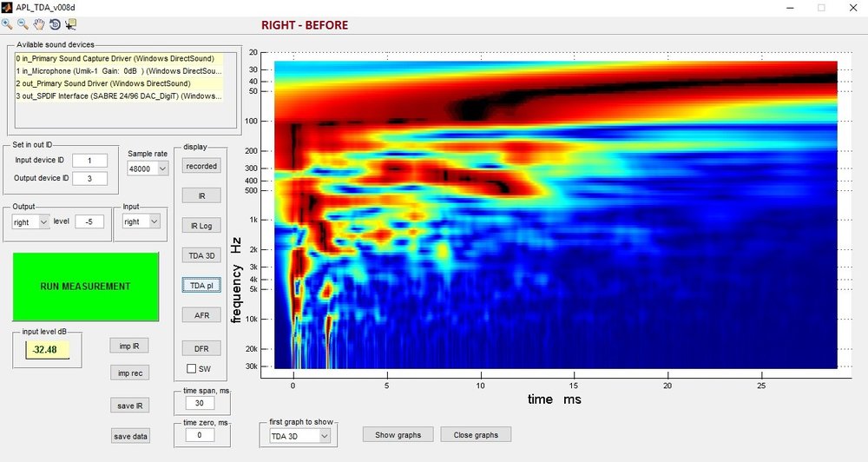Viewport: 868px width, 462px height.
Task: Click the APL_TDA application title icon
Action: tap(7, 7)
